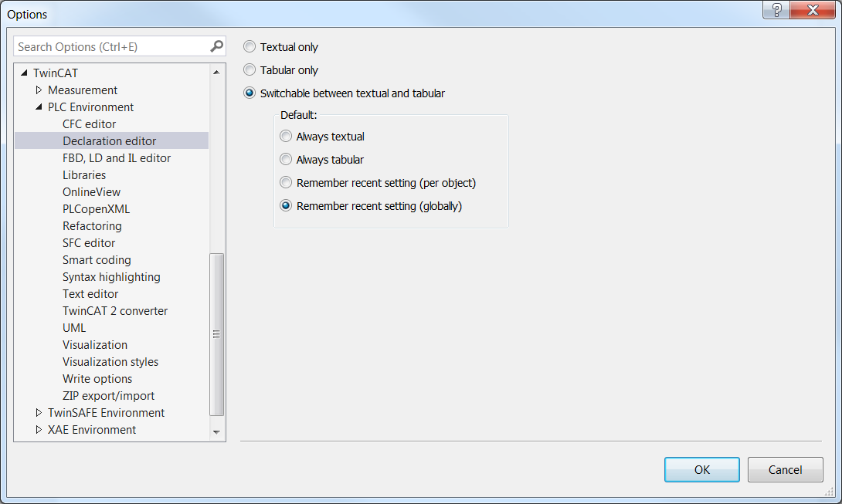Image resolution: width=842 pixels, height=504 pixels.
Task: Select the Textual only radio button
Action: pyautogui.click(x=250, y=47)
